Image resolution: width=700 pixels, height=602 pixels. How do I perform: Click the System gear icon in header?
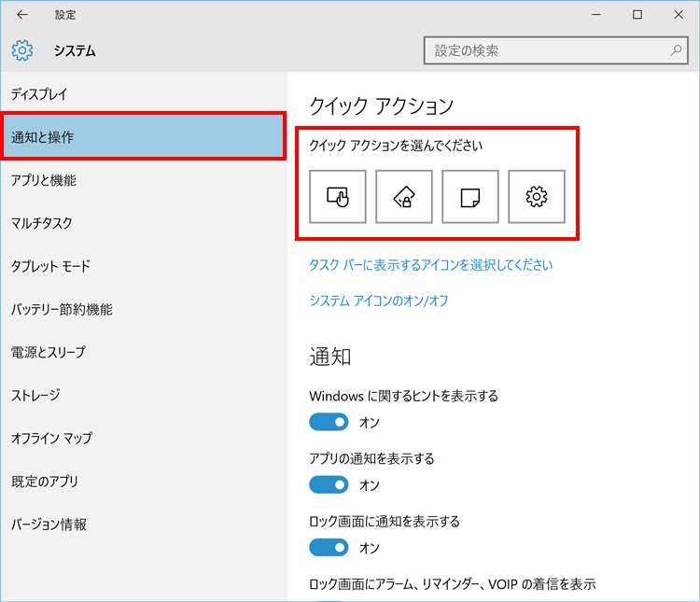point(22,50)
